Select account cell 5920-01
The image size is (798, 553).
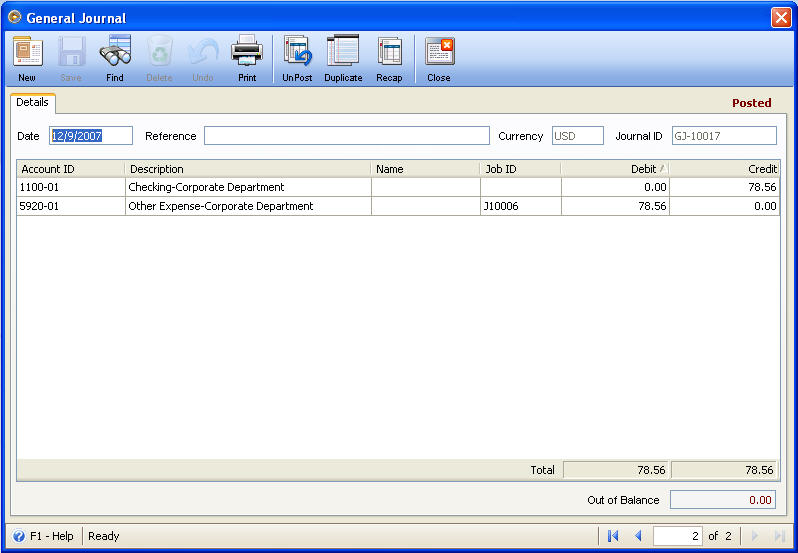coord(71,206)
